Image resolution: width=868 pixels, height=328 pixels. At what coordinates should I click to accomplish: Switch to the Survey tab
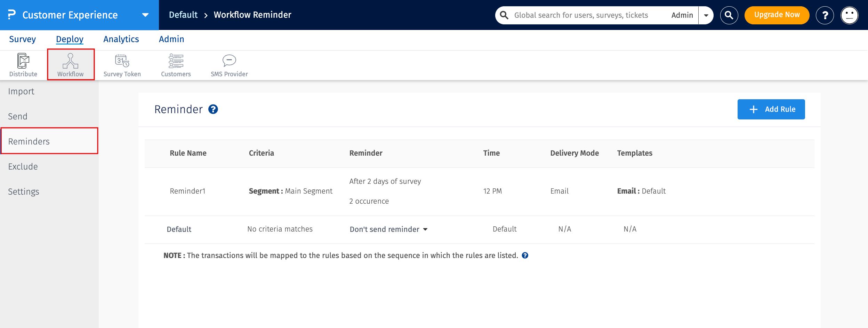[x=22, y=39]
